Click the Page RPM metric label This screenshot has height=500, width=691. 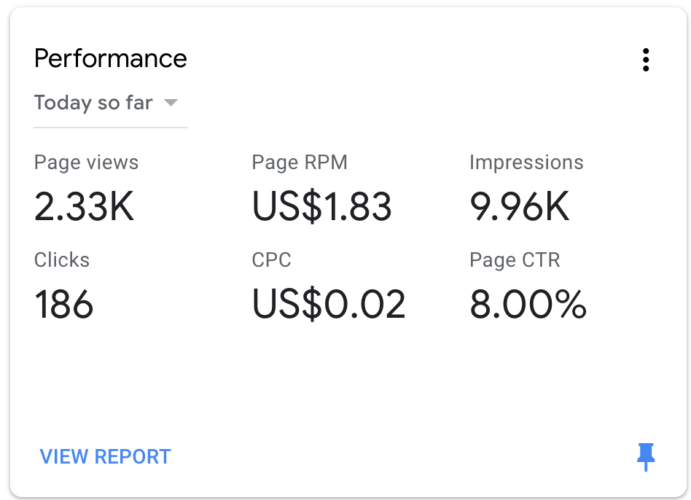pos(300,163)
